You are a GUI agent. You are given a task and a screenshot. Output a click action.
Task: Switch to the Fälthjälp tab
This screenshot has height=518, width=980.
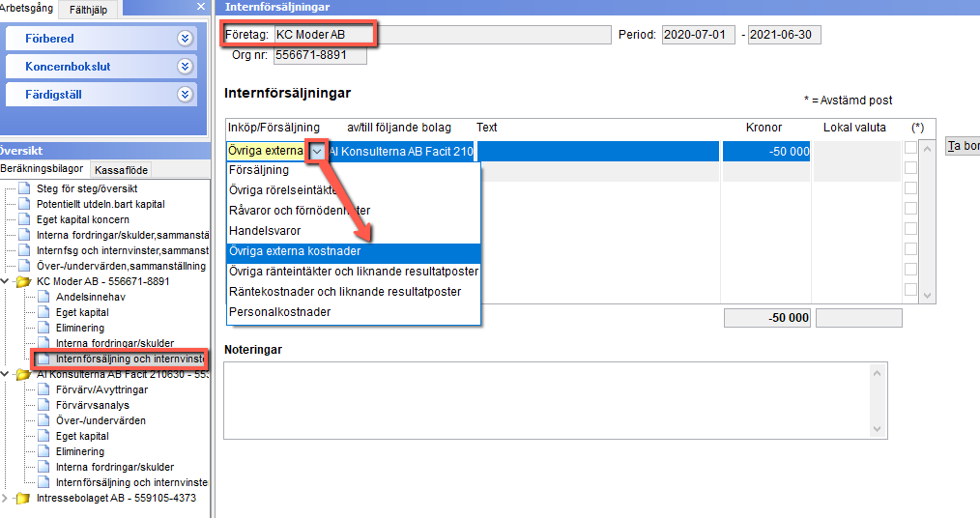(x=88, y=10)
